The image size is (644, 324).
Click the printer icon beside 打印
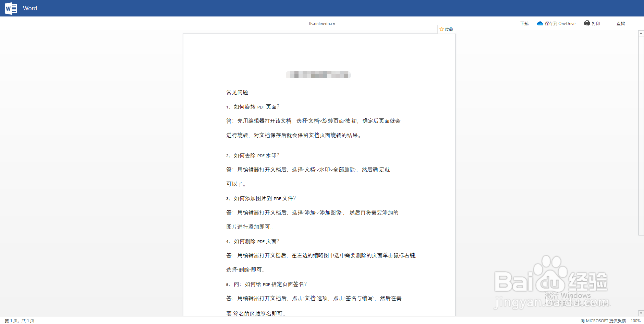pyautogui.click(x=587, y=23)
